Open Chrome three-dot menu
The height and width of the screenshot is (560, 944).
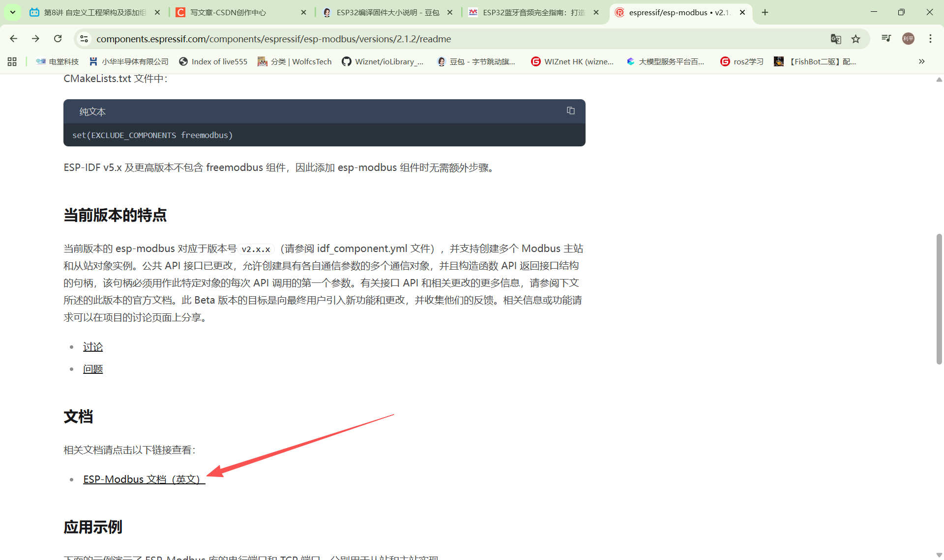pyautogui.click(x=930, y=39)
